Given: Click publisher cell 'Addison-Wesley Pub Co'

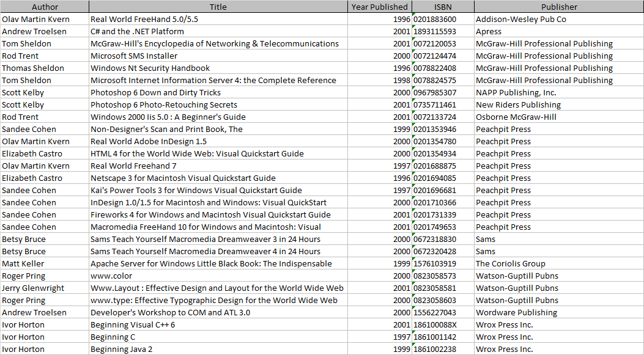Looking at the screenshot, I should click(559, 20).
